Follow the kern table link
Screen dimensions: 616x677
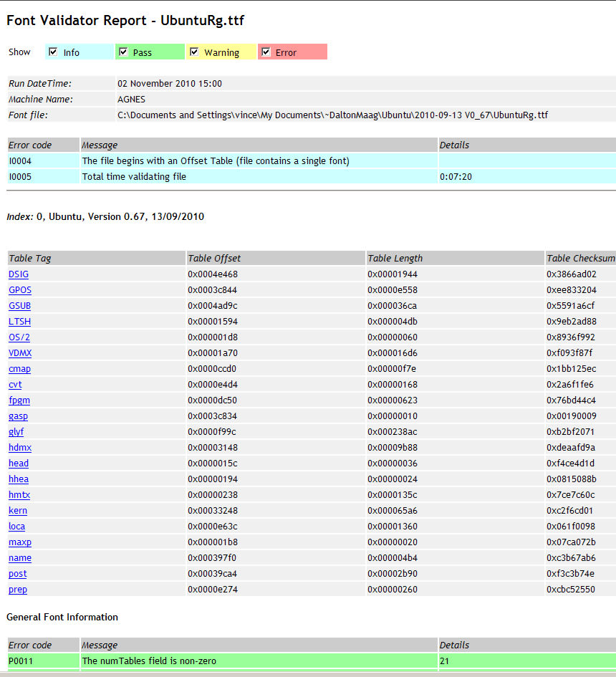coord(18,510)
